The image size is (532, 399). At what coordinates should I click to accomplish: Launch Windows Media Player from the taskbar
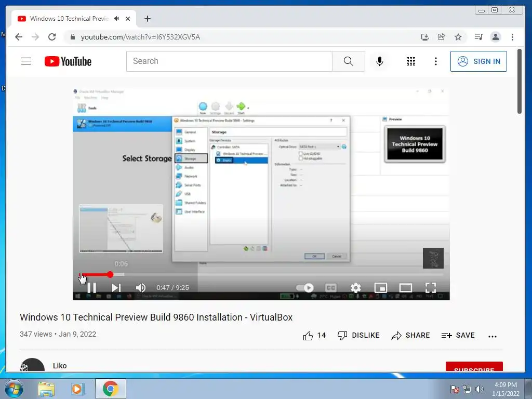[77, 389]
